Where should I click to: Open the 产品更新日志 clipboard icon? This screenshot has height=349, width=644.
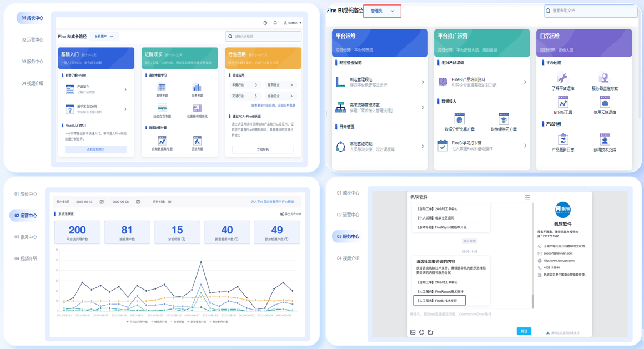(563, 139)
